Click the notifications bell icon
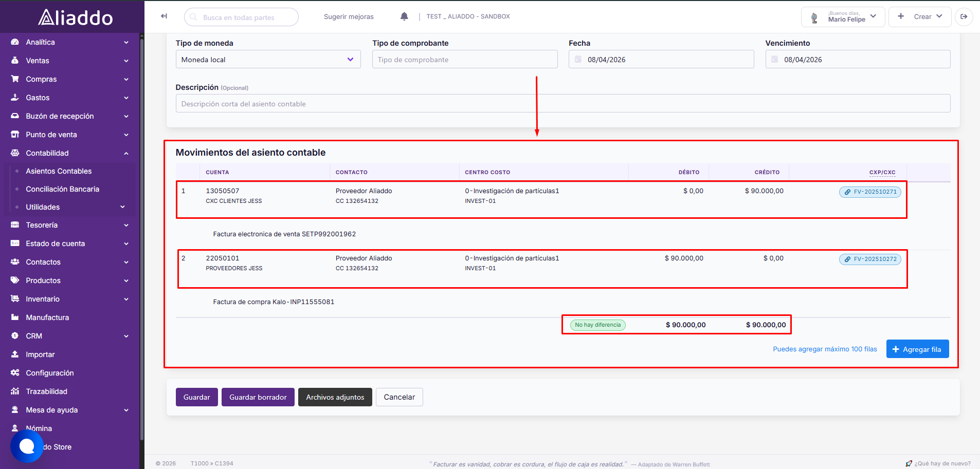The image size is (980, 469). click(404, 16)
